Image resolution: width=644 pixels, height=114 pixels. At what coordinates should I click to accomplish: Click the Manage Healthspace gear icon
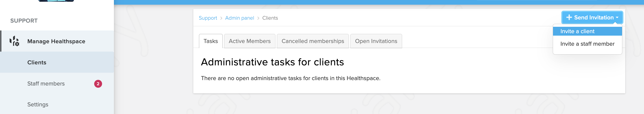point(14,41)
